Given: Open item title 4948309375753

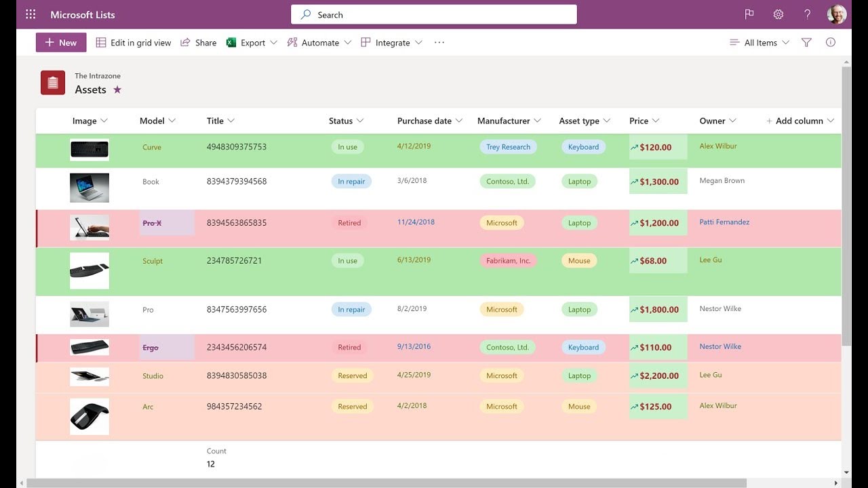Looking at the screenshot, I should click(237, 147).
